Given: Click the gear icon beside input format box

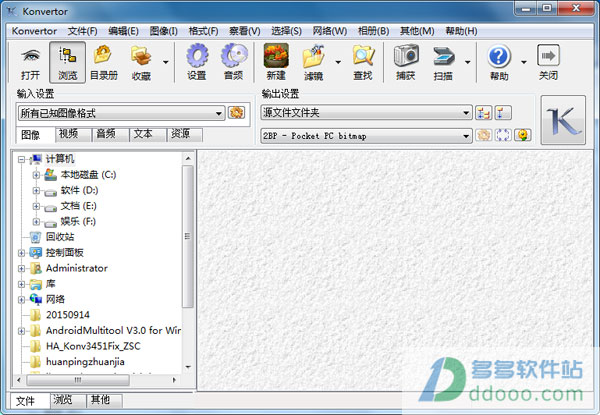Looking at the screenshot, I should click(x=236, y=112).
